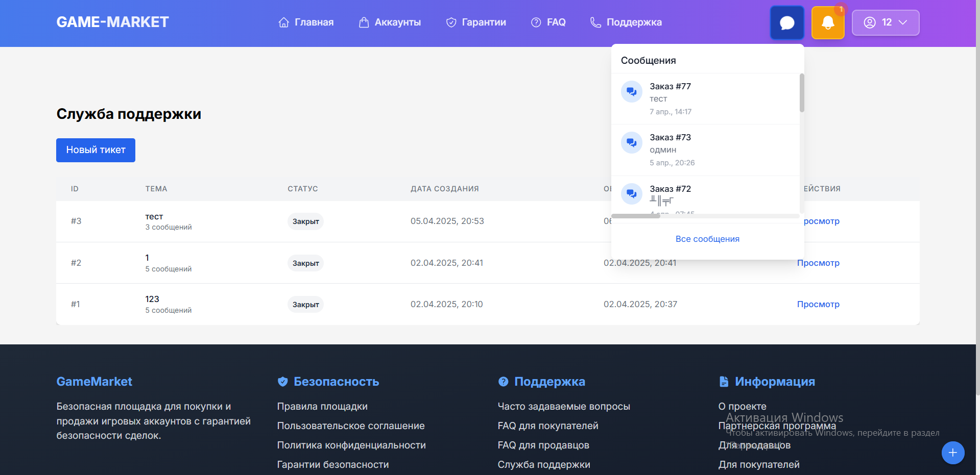Open Гарантии in the top navigation
The width and height of the screenshot is (980, 475).
click(476, 22)
